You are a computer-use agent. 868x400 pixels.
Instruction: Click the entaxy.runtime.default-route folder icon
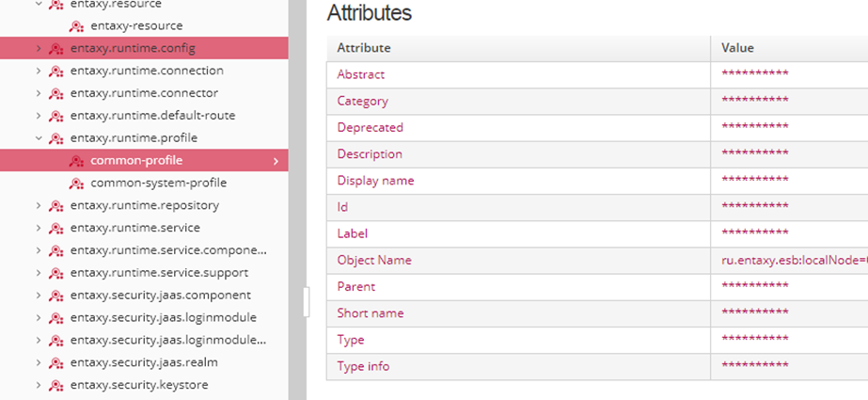coord(56,116)
